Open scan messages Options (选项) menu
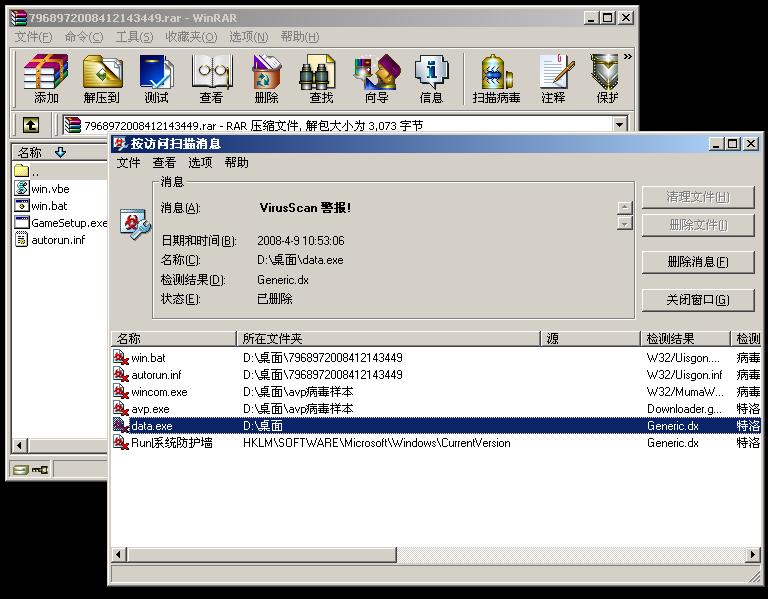This screenshot has height=599, width=768. pos(200,163)
